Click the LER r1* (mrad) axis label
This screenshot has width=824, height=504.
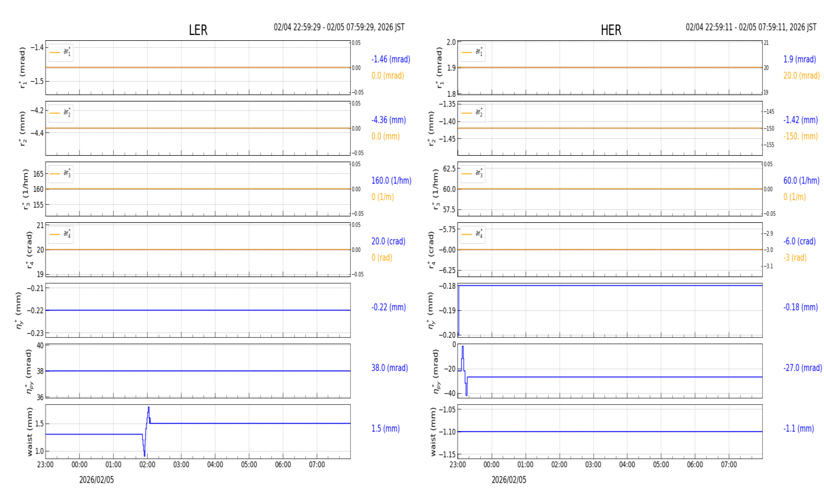(23, 68)
